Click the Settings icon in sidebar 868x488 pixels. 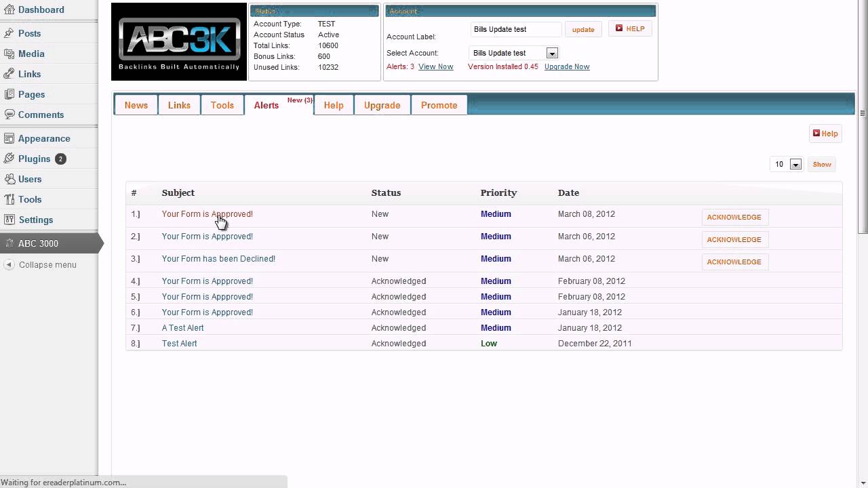[9, 220]
